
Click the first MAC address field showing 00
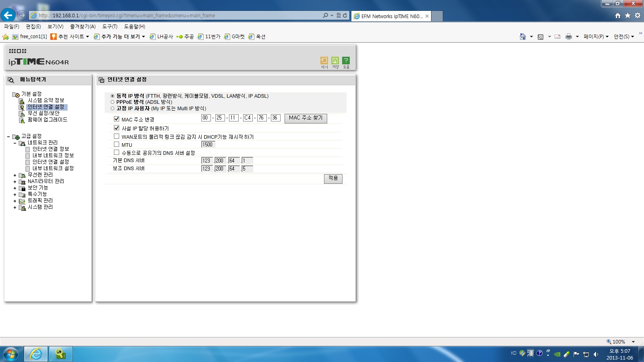point(206,118)
